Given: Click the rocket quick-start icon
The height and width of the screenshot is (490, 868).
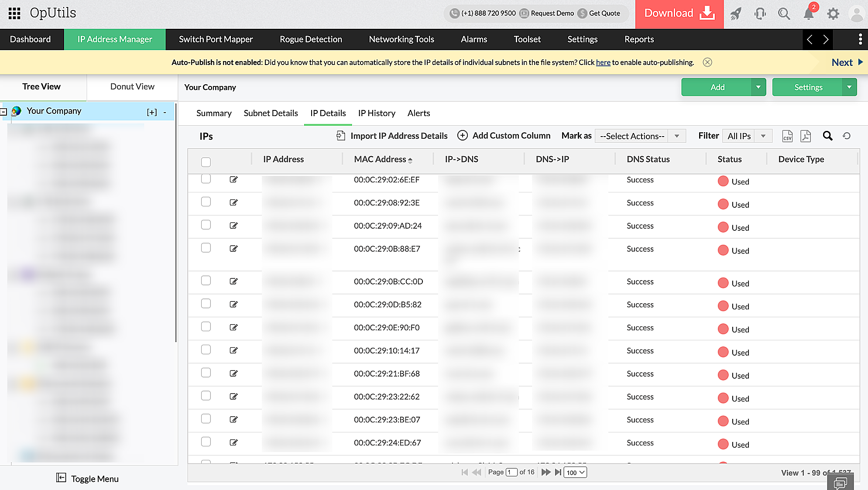Looking at the screenshot, I should [736, 14].
